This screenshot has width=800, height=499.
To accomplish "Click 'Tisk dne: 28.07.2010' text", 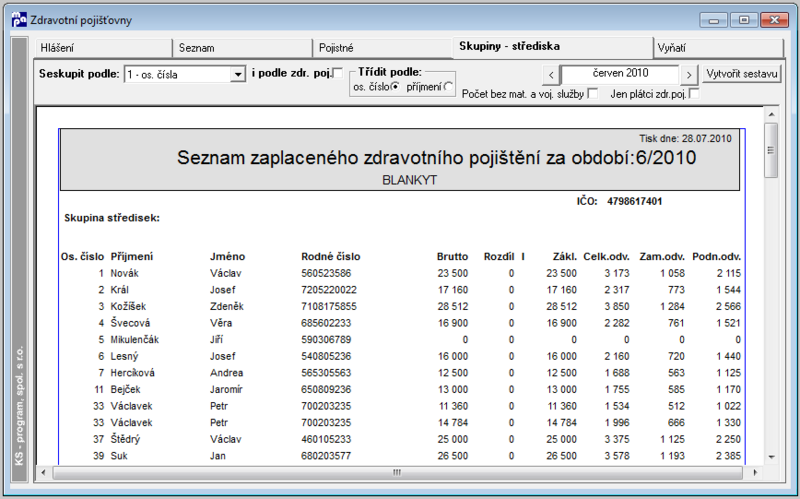I will [685, 139].
